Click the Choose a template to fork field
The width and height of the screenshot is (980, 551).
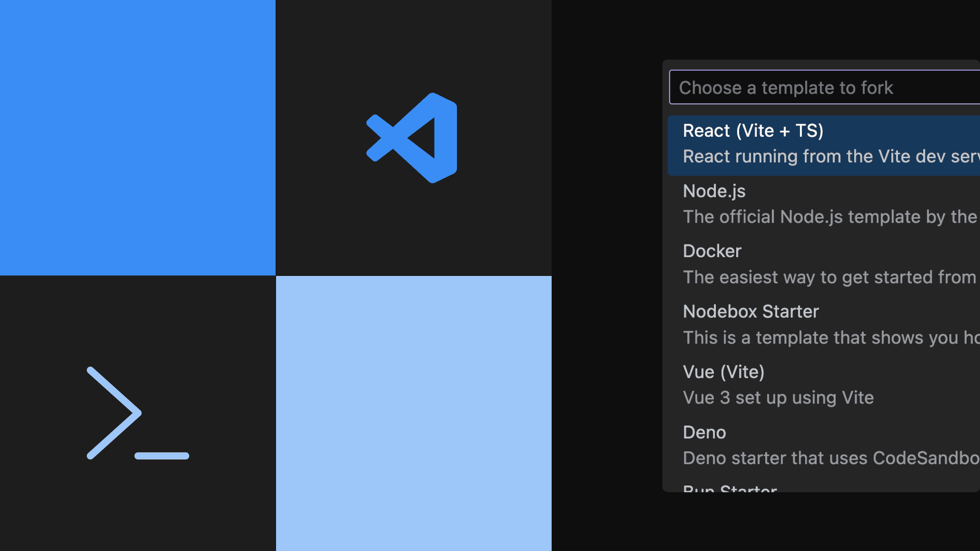click(x=817, y=87)
